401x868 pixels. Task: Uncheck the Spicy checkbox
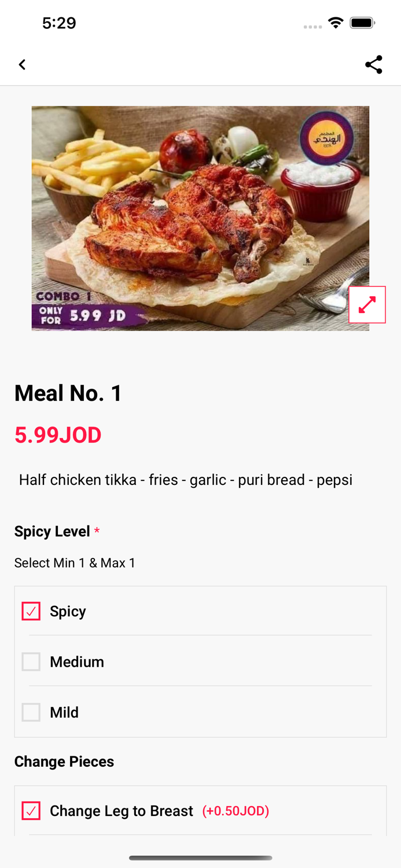31,611
